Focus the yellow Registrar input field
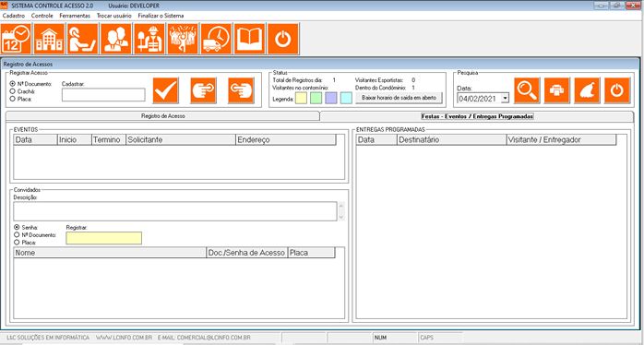Image resolution: width=644 pixels, height=345 pixels. click(x=104, y=238)
